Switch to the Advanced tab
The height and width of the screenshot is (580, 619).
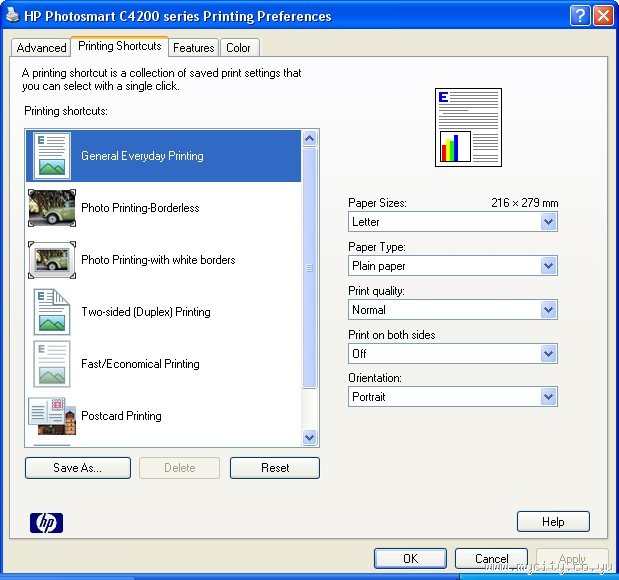(x=41, y=48)
